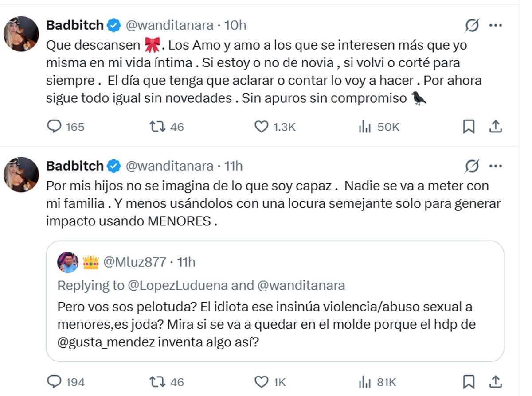Click the @Mluz877 avatar in quoted tweet
The image size is (532, 396).
[x=68, y=262]
